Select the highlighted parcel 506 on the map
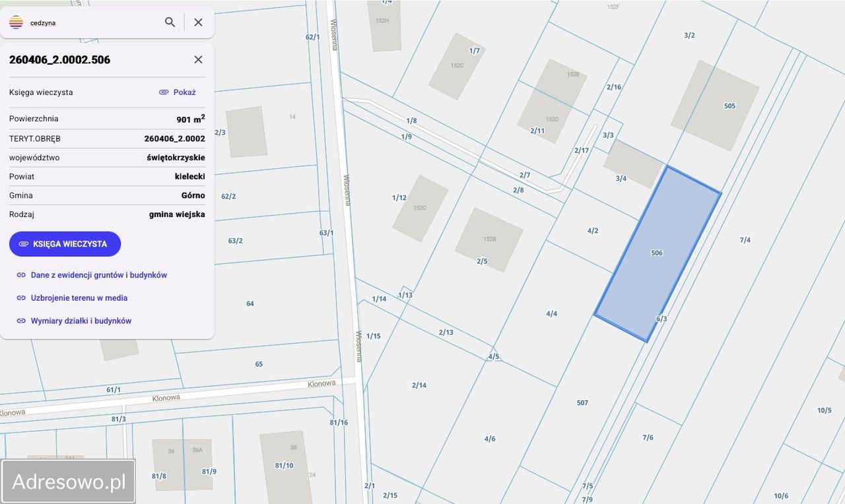The width and height of the screenshot is (845, 504). [657, 253]
